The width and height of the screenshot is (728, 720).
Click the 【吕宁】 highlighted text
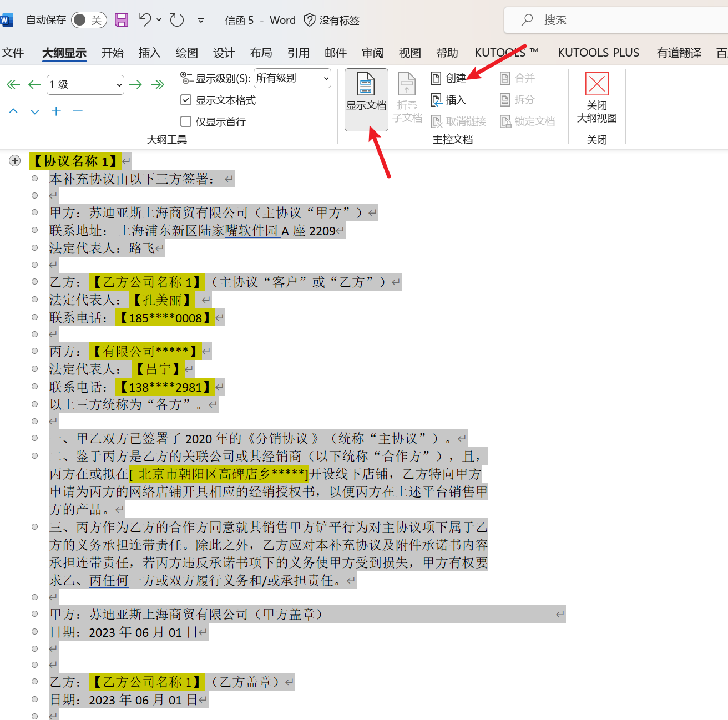point(159,369)
